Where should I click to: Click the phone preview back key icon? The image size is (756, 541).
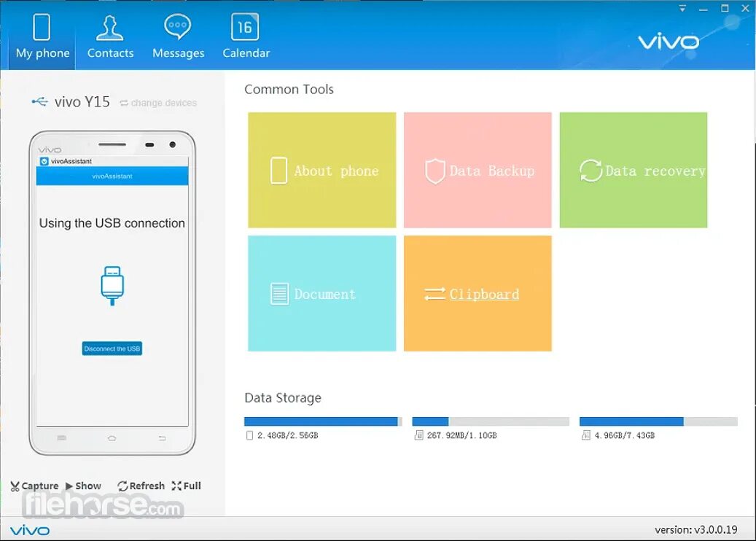[x=162, y=438]
